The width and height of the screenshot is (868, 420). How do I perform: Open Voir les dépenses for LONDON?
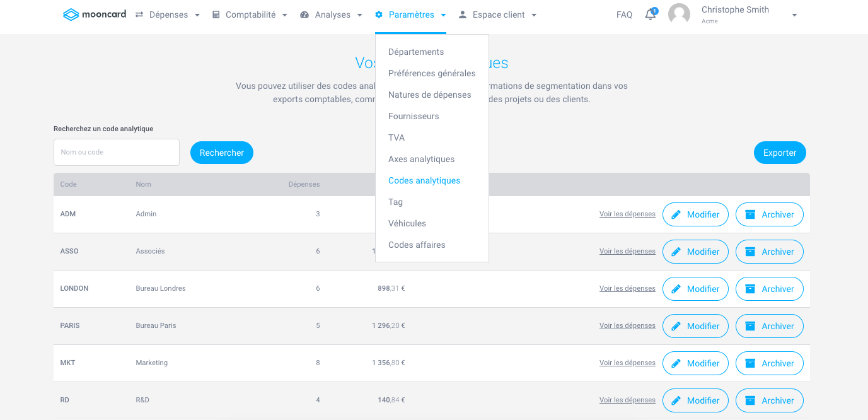pos(627,288)
